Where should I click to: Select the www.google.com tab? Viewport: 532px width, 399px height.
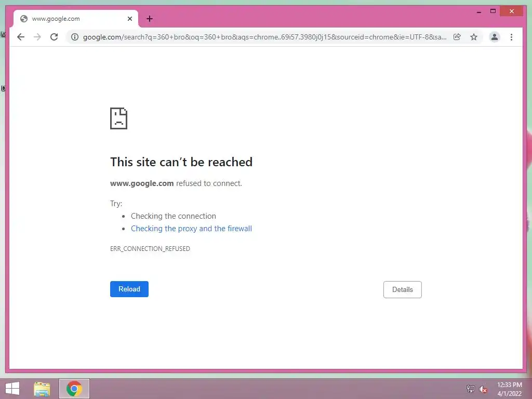[x=76, y=19]
